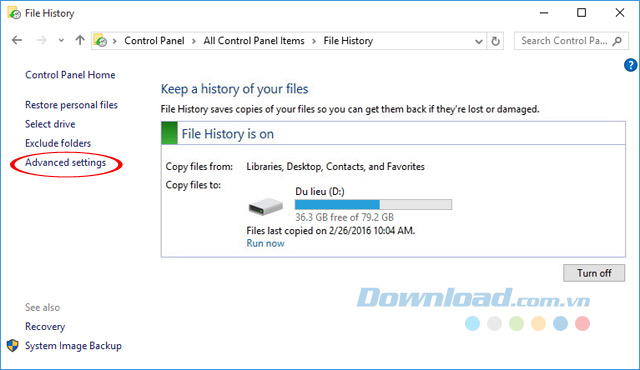Screen dimensions: 640x370
Task: Refresh the File History page
Action: (x=496, y=41)
